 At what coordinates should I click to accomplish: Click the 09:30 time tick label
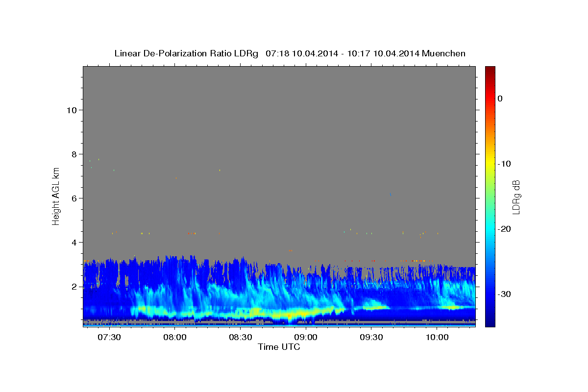[372, 338]
